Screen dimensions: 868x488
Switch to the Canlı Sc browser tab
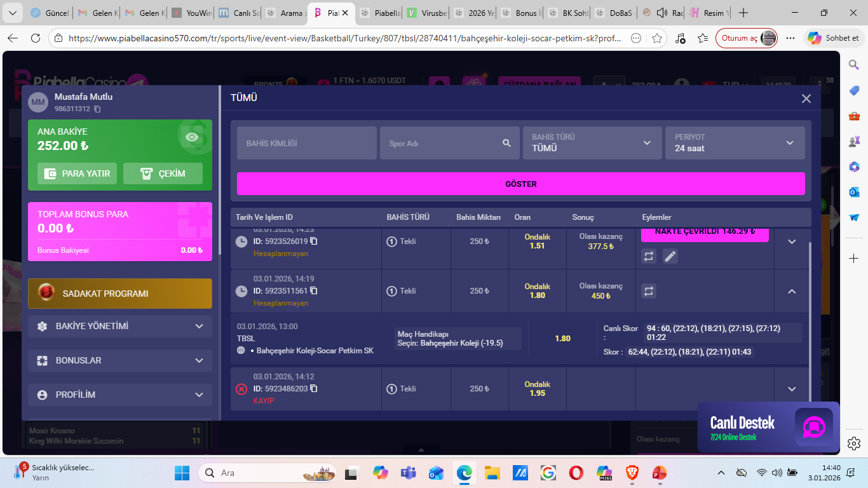point(238,13)
